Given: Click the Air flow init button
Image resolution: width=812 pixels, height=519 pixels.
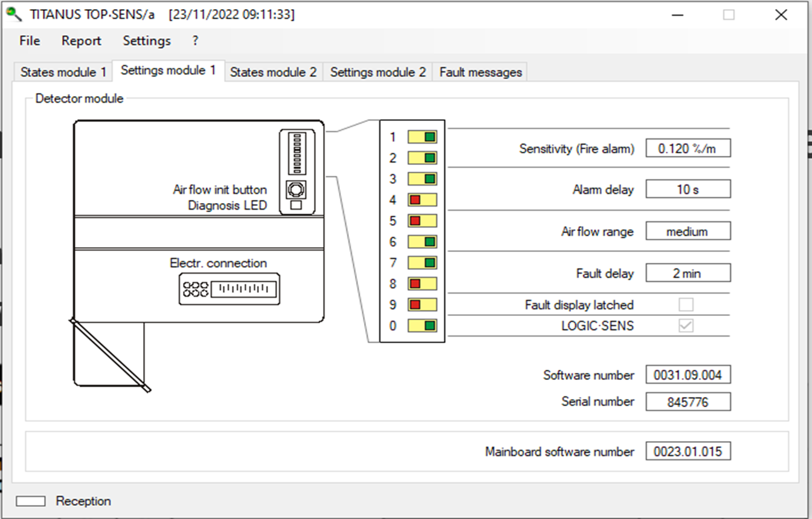Looking at the screenshot, I should (296, 190).
